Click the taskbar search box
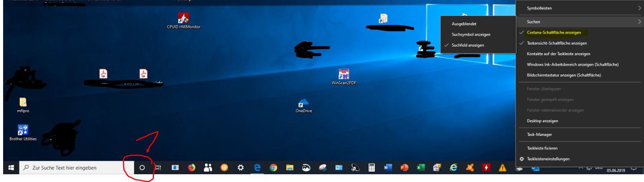644x182 pixels. pos(76,168)
